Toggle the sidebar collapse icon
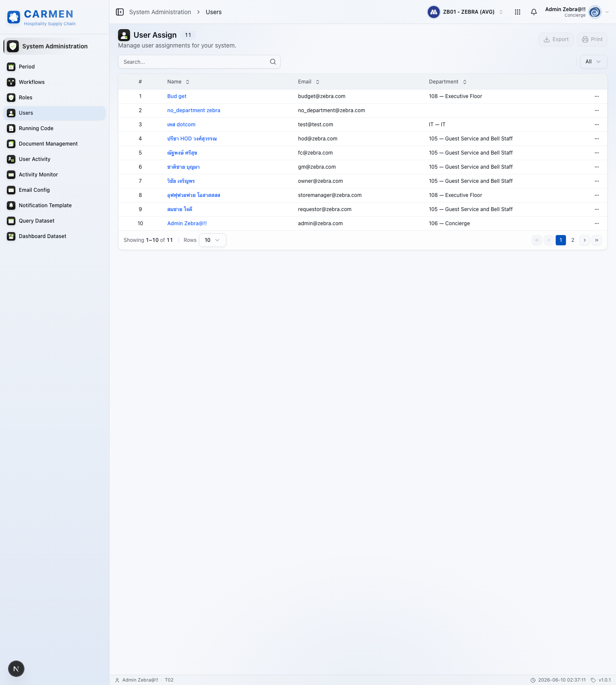Image resolution: width=616 pixels, height=685 pixels. pyautogui.click(x=120, y=12)
